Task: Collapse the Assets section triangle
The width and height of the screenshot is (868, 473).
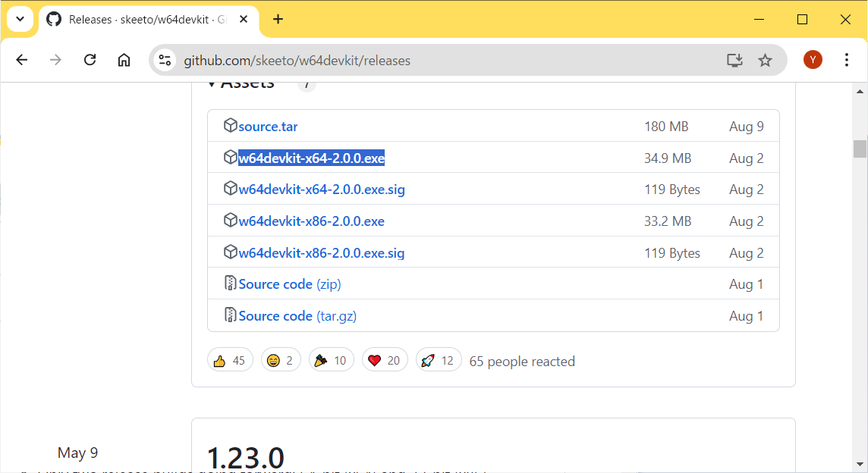Action: (x=212, y=85)
